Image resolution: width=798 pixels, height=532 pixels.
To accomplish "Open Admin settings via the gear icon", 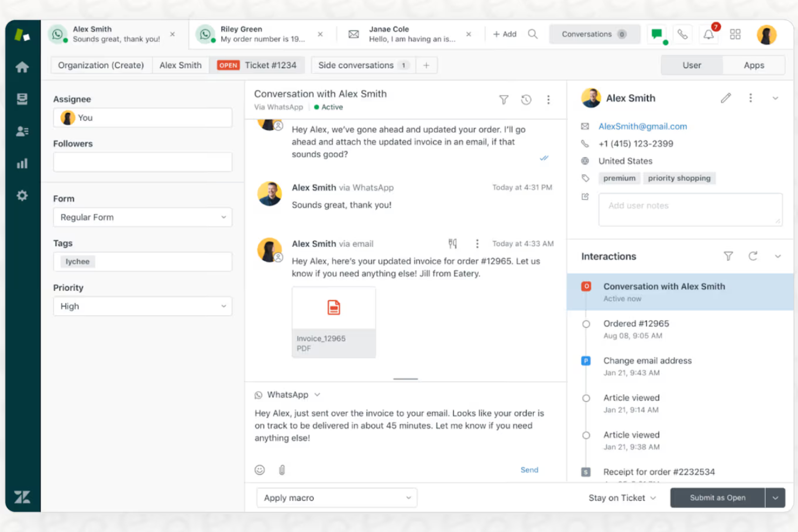I will (x=22, y=195).
